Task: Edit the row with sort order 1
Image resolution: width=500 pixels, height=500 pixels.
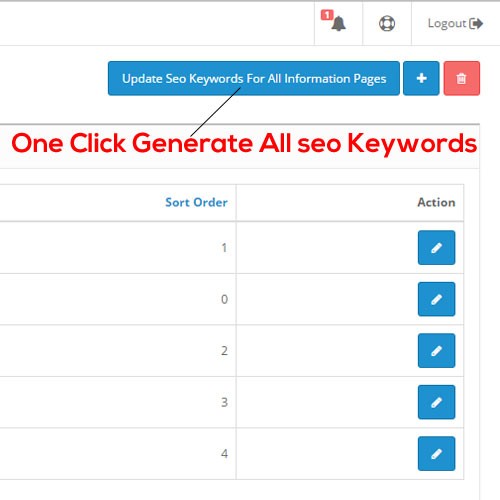Action: (436, 248)
